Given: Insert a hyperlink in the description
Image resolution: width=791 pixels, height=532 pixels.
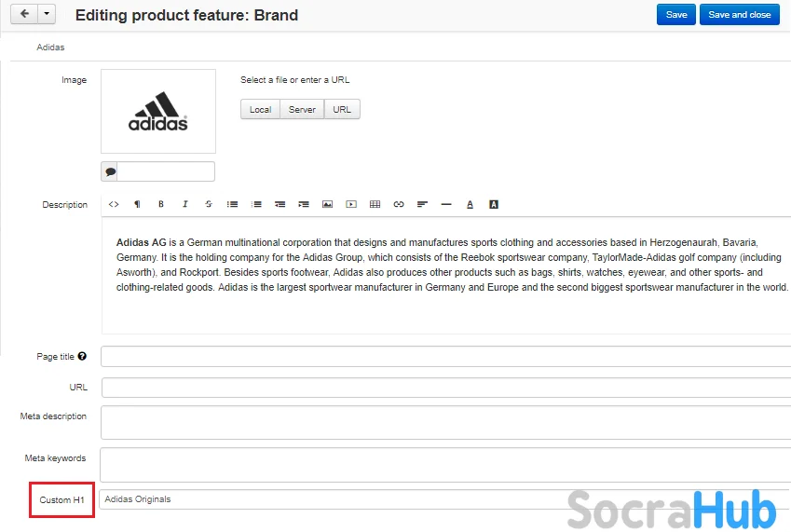Looking at the screenshot, I should tap(399, 204).
